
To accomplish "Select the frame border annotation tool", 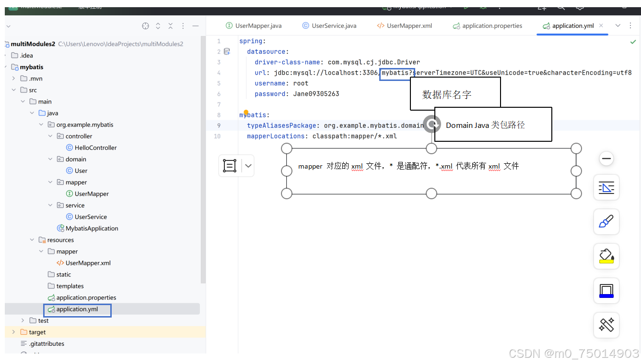I will 606,291.
